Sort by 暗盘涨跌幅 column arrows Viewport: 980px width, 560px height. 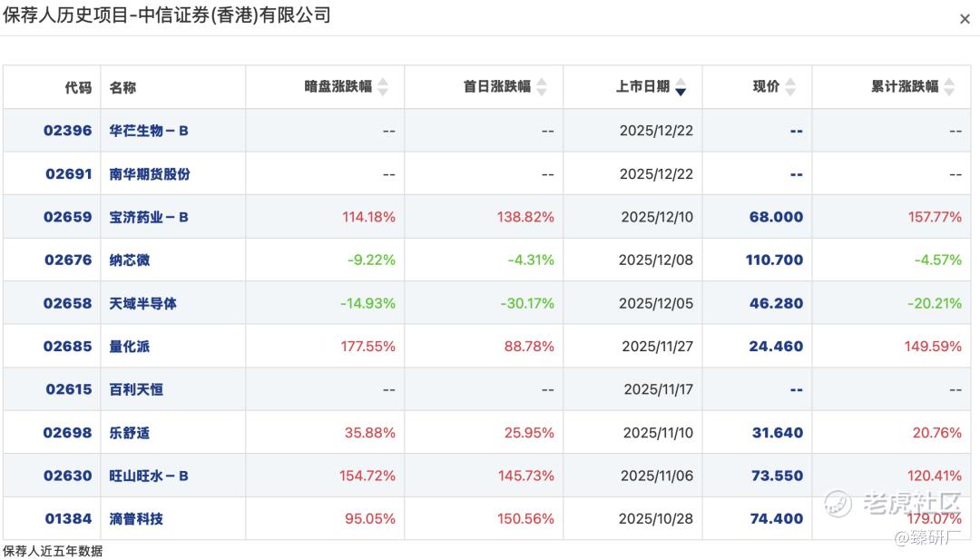pyautogui.click(x=383, y=87)
